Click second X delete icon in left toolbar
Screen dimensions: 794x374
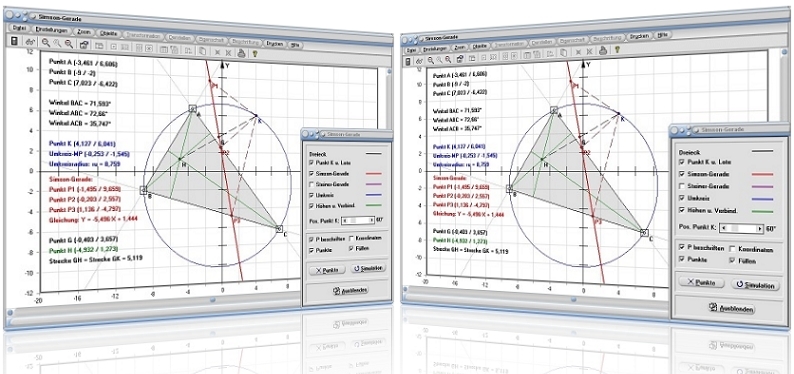click(229, 53)
